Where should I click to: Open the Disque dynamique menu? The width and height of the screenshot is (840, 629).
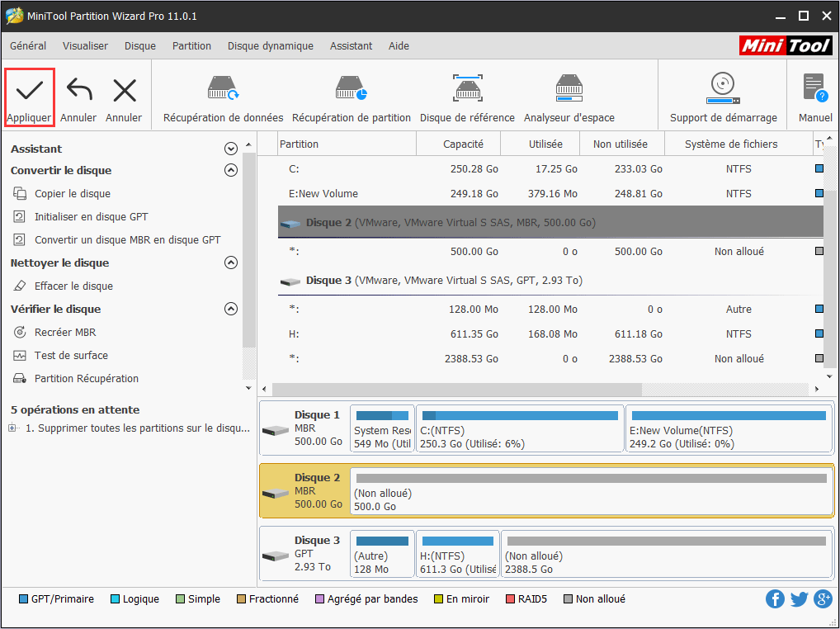(x=271, y=46)
